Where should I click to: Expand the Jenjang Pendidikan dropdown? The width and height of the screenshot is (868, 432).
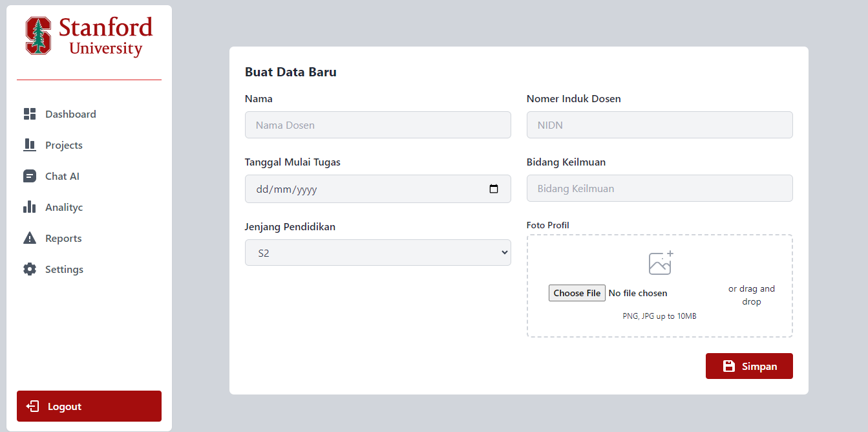377,253
